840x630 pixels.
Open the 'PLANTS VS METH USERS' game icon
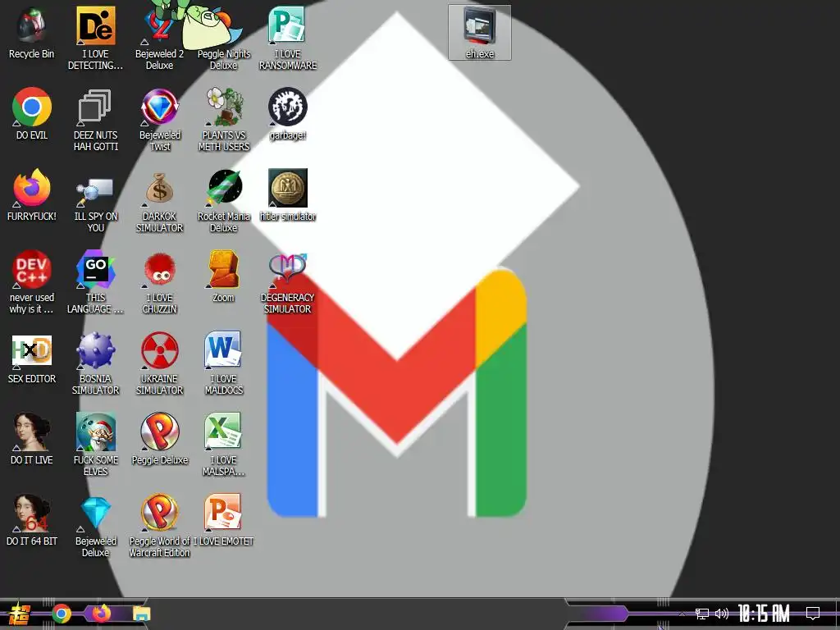coord(224,120)
